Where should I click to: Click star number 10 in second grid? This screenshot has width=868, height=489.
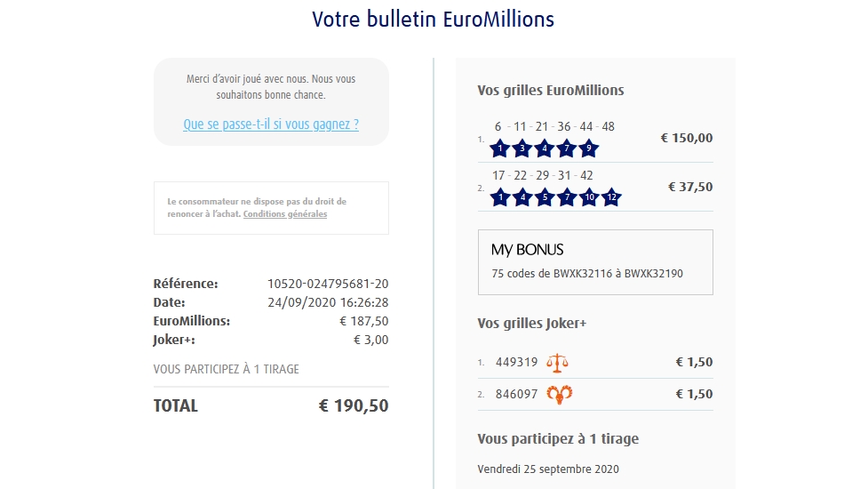click(x=588, y=197)
